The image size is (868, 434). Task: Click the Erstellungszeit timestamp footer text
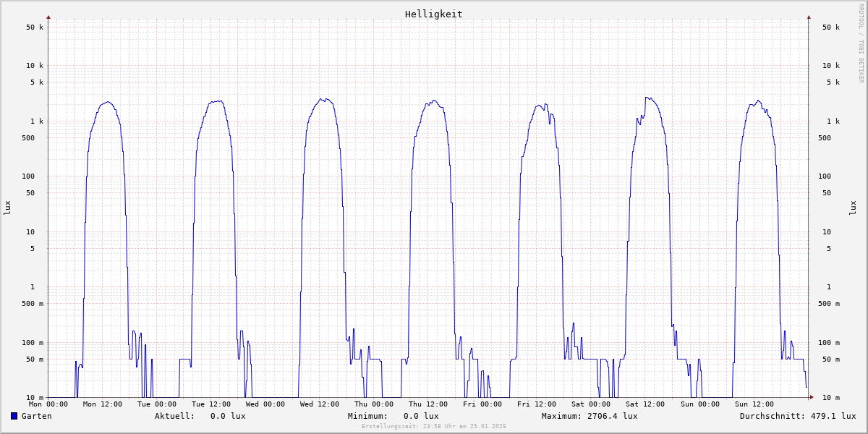pyautogui.click(x=433, y=427)
